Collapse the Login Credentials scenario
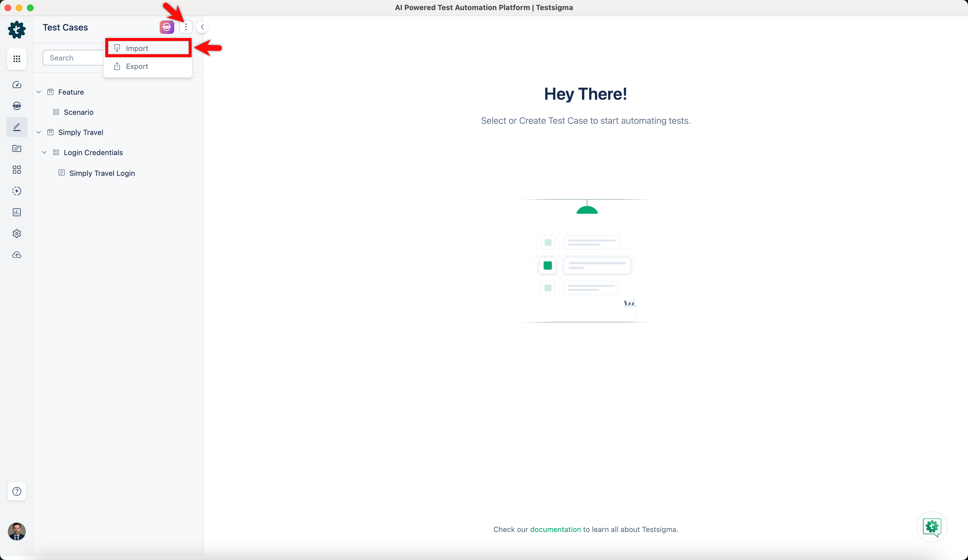Image resolution: width=968 pixels, height=560 pixels. pyautogui.click(x=44, y=153)
